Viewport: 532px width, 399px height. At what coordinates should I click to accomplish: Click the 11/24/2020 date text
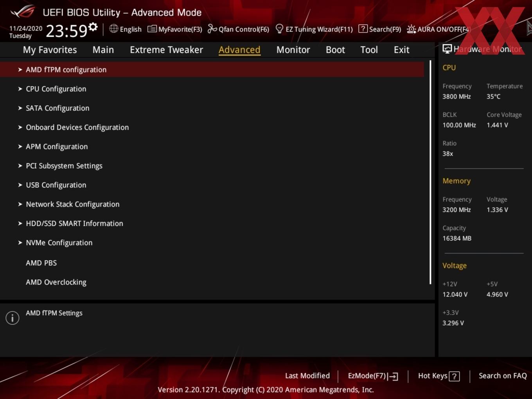pos(26,29)
